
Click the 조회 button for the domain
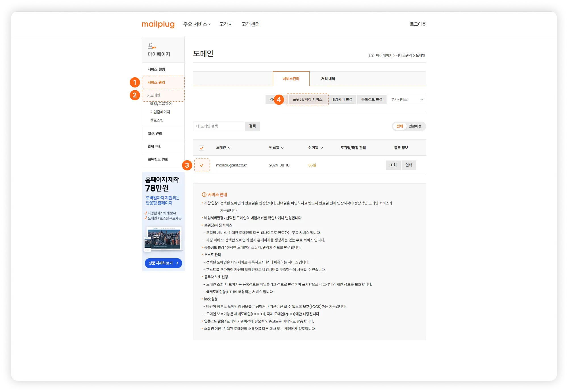click(x=393, y=165)
